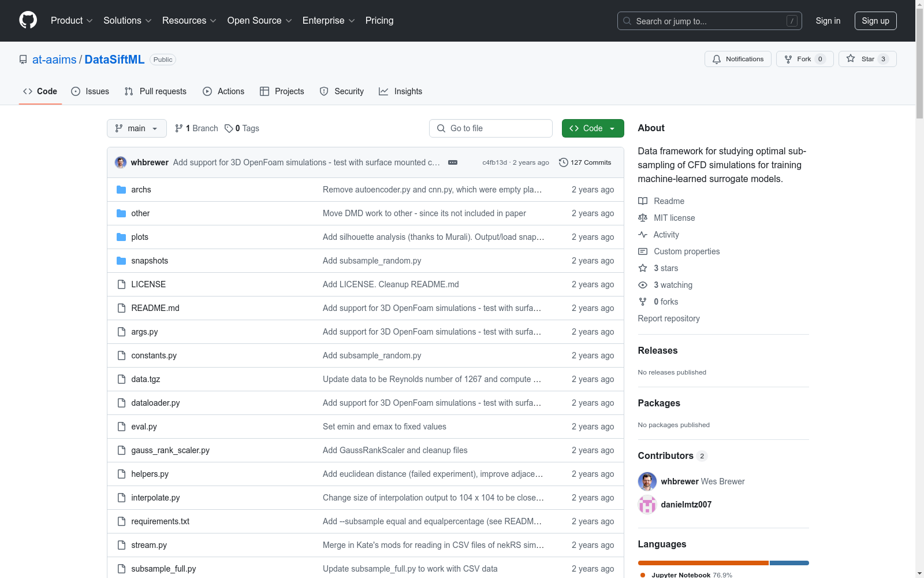Expand the green Code dropdown button

pos(593,128)
